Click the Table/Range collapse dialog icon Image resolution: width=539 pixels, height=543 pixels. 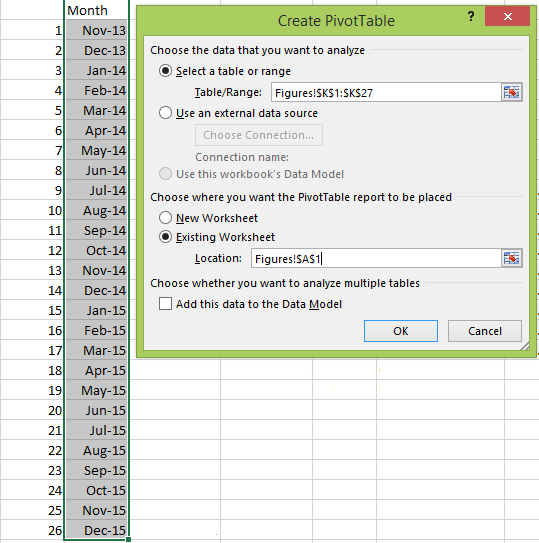[x=511, y=92]
